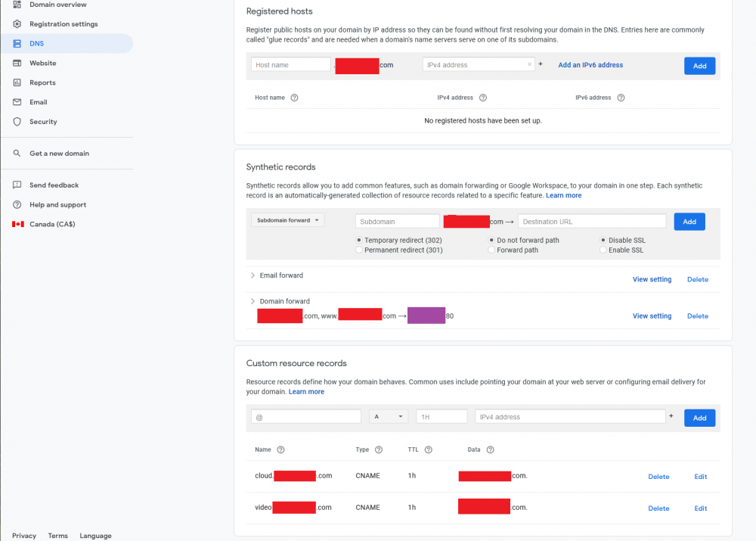The width and height of the screenshot is (756, 541).
Task: Click the Security shield icon
Action: pyautogui.click(x=17, y=122)
